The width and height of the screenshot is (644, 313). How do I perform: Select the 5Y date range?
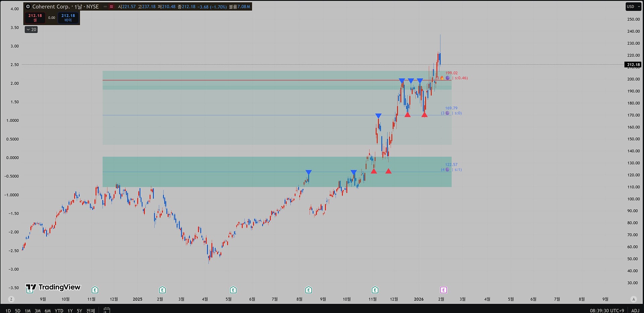tap(79, 311)
